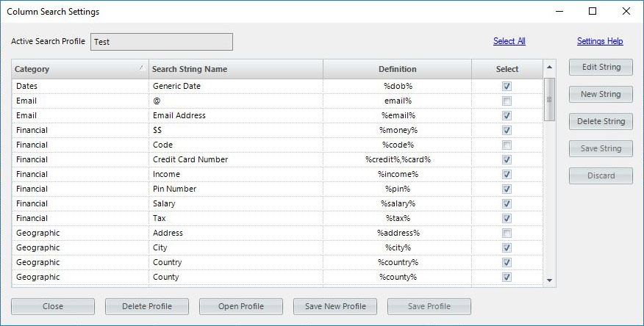Image resolution: width=644 pixels, height=326 pixels.
Task: Click the Edit String button
Action: tap(601, 67)
